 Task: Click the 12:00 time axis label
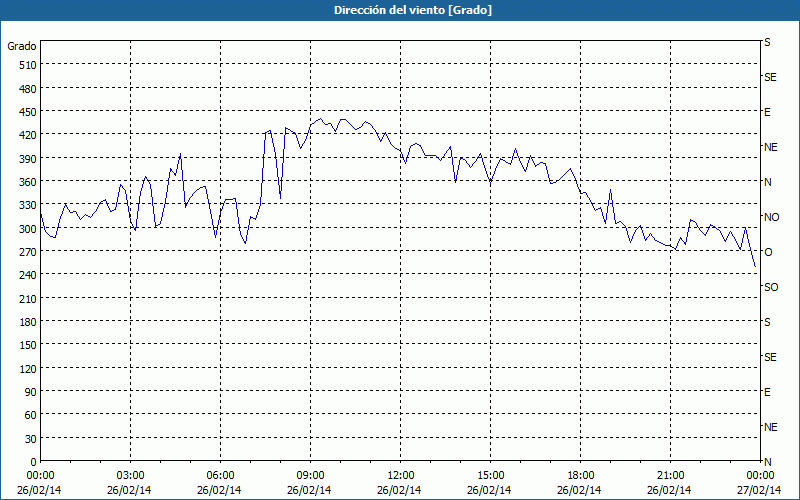pyautogui.click(x=401, y=476)
